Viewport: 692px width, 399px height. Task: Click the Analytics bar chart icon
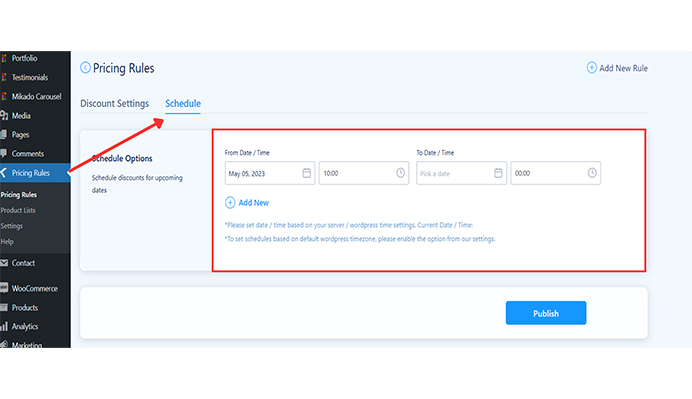[x=4, y=327]
